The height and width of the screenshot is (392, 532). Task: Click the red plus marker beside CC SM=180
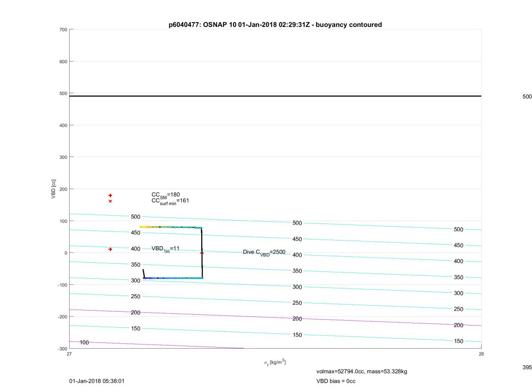110,195
